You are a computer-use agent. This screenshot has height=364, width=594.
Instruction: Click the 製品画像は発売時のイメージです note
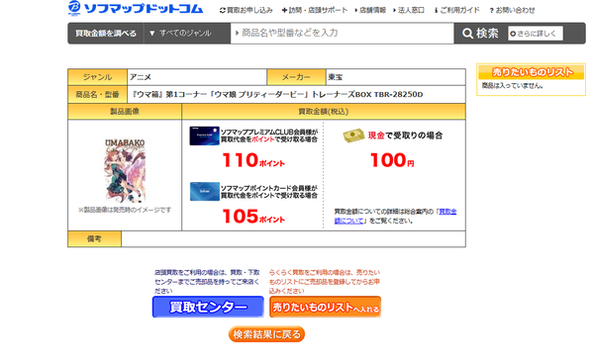125,210
